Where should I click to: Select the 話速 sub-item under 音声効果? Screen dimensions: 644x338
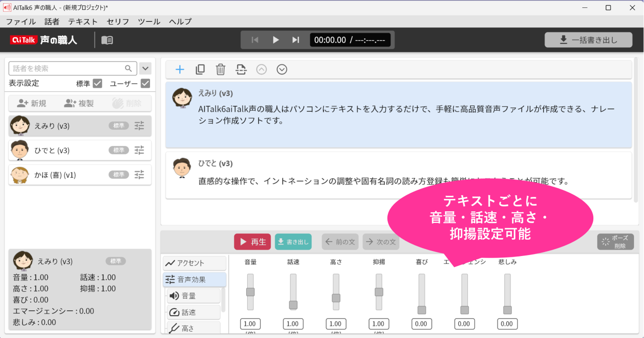tap(194, 312)
